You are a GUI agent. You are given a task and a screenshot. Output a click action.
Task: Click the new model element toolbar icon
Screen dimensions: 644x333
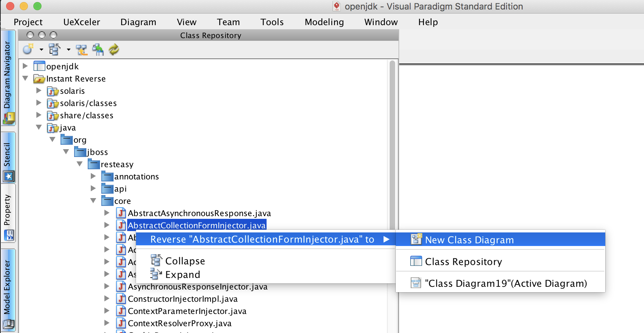(28, 50)
